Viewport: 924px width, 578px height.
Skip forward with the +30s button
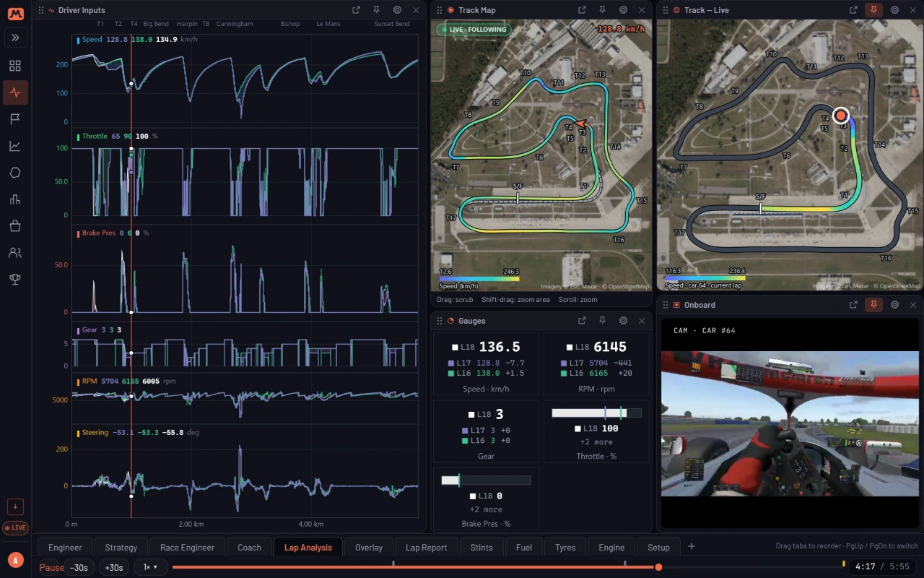pyautogui.click(x=114, y=567)
